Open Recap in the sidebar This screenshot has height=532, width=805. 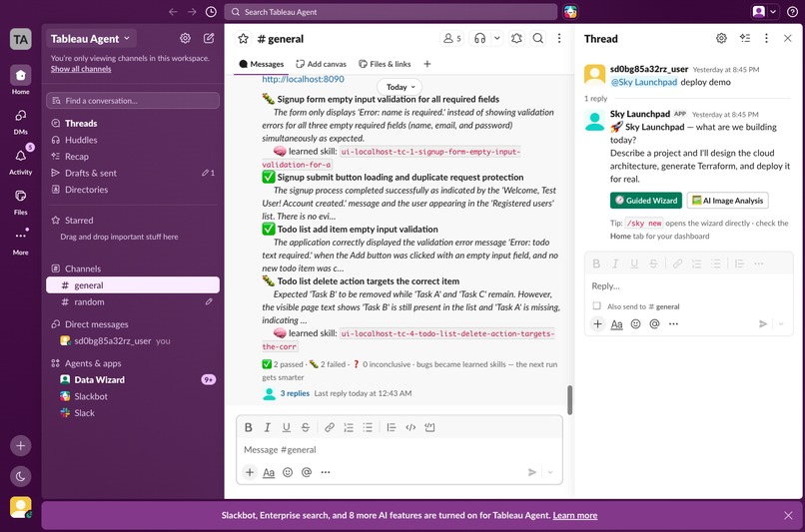coord(133,157)
